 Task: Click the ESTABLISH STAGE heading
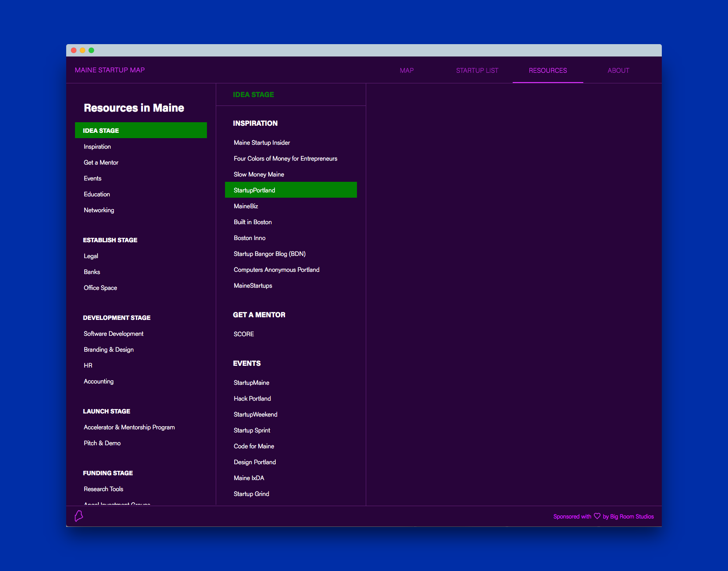tap(110, 240)
